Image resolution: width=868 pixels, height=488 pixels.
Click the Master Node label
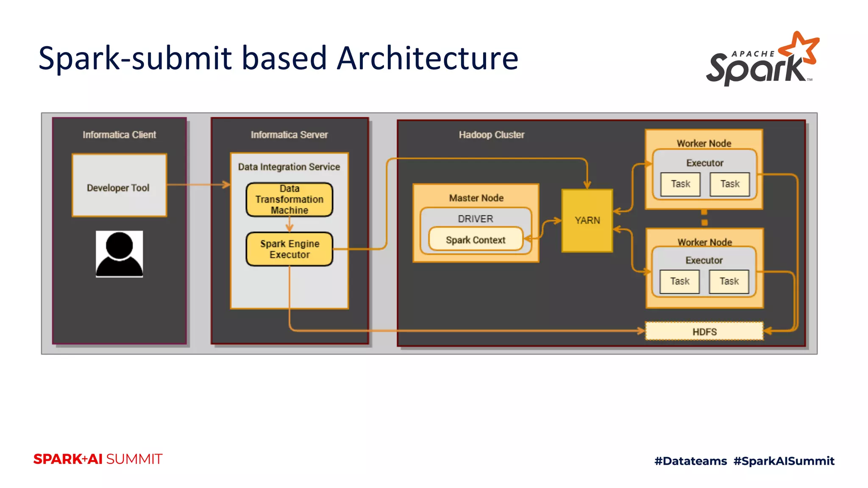[x=476, y=198]
